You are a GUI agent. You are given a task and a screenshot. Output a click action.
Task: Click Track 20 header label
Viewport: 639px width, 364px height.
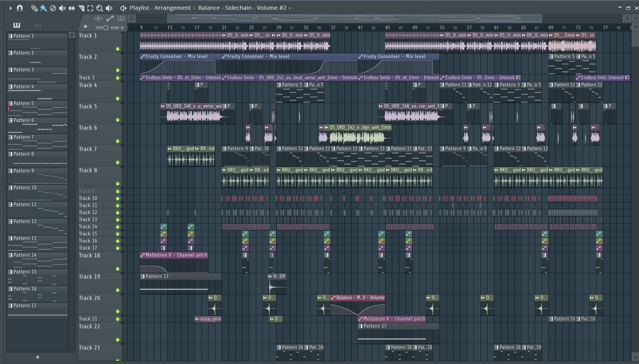89,298
